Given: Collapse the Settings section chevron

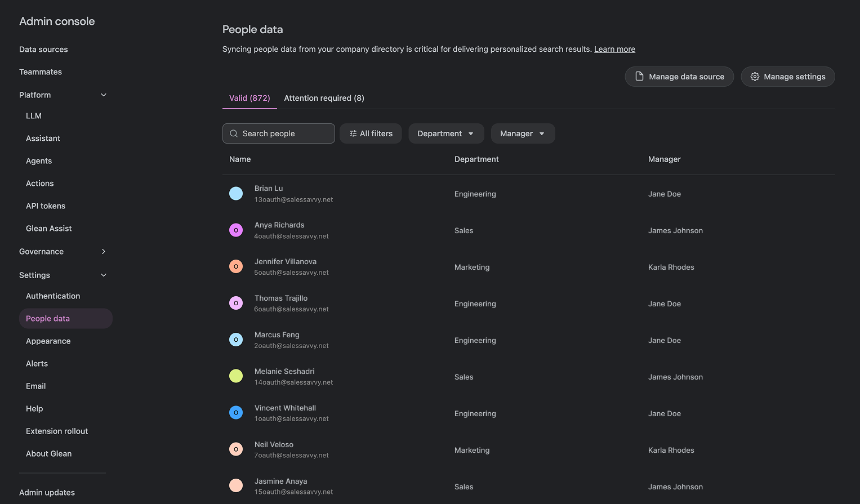Looking at the screenshot, I should pos(104,275).
